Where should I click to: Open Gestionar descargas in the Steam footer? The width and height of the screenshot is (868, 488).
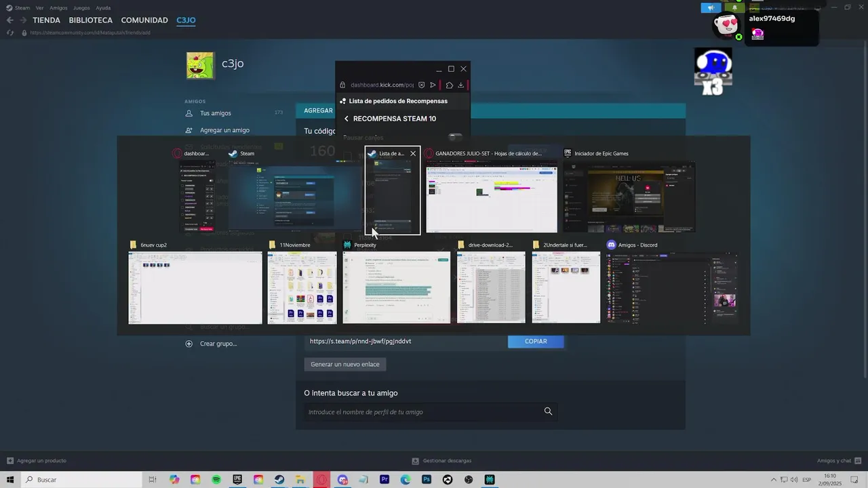pyautogui.click(x=441, y=461)
